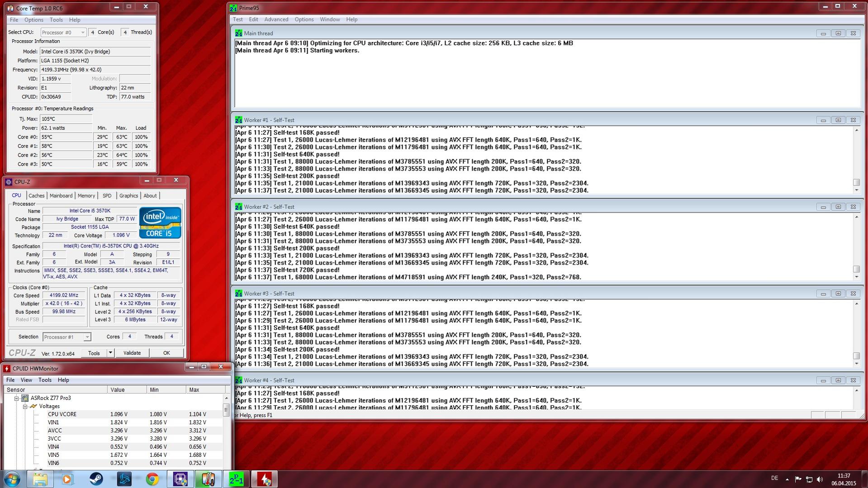Click the Worker #4 Self-Test window icon
This screenshot has width=868, height=488.
pyautogui.click(x=238, y=380)
